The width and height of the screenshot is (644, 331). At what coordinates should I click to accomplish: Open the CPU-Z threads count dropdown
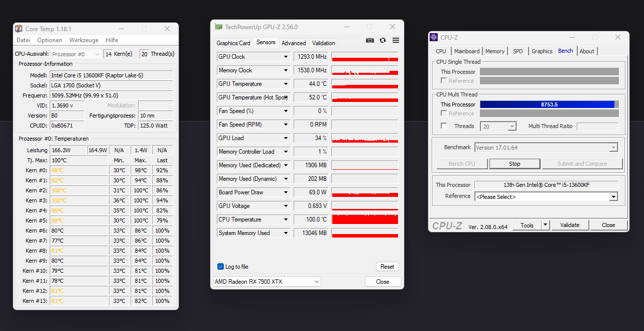[x=498, y=127]
